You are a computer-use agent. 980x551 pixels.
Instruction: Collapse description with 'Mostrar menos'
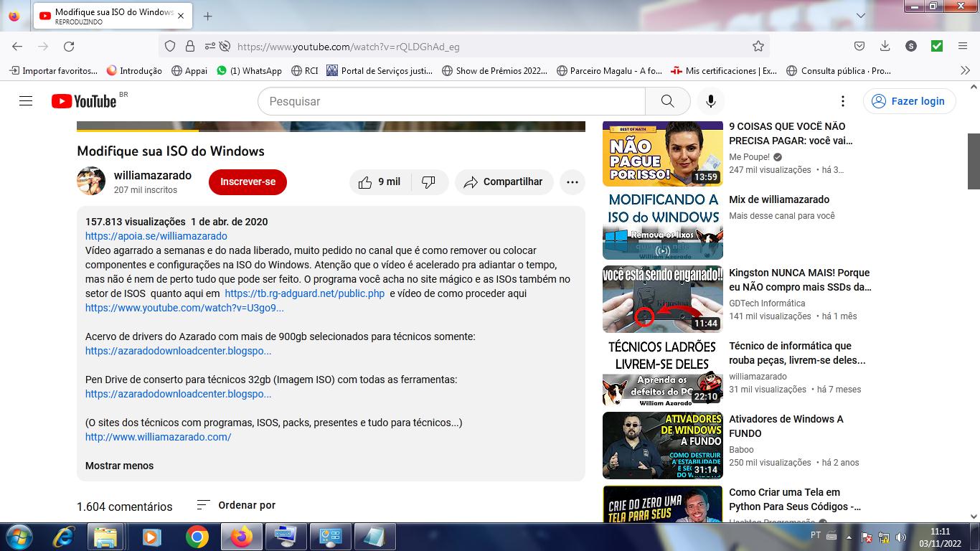pos(119,466)
